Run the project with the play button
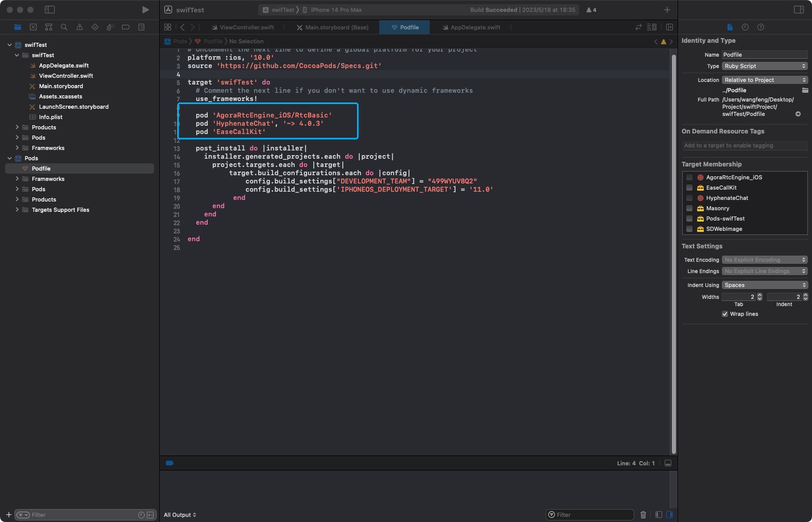The height and width of the screenshot is (522, 812). pos(145,10)
